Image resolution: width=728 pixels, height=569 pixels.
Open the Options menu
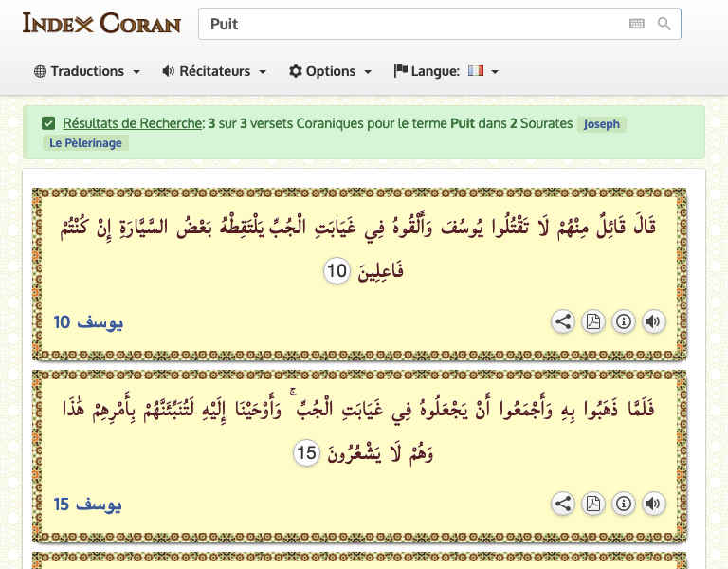(330, 71)
